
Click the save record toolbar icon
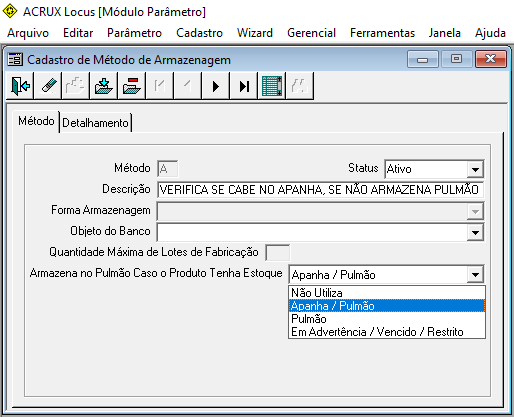click(104, 86)
